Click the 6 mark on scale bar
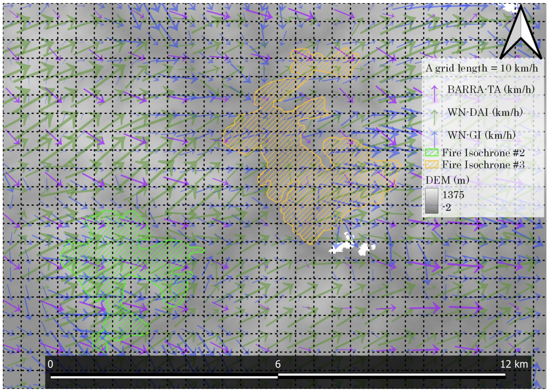Viewport: 549px width, 392px height. click(x=278, y=364)
